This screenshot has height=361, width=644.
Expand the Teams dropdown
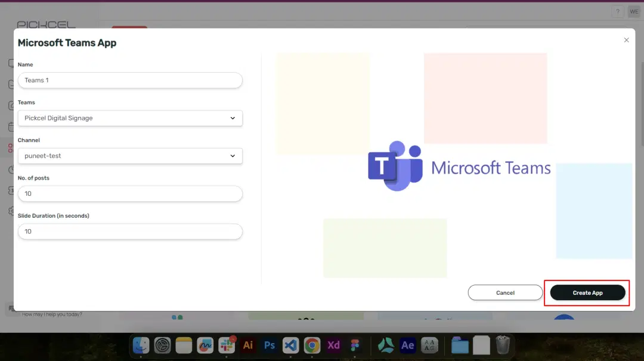click(130, 118)
